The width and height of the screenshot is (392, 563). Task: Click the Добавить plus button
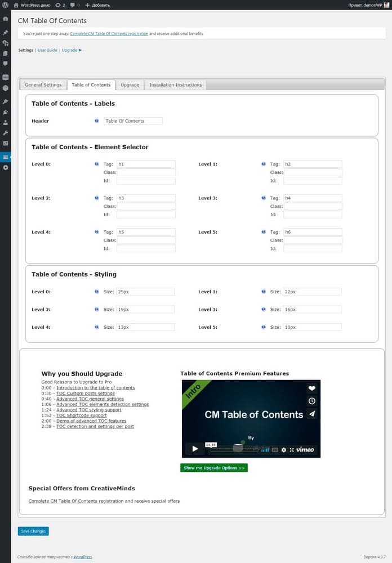97,5
